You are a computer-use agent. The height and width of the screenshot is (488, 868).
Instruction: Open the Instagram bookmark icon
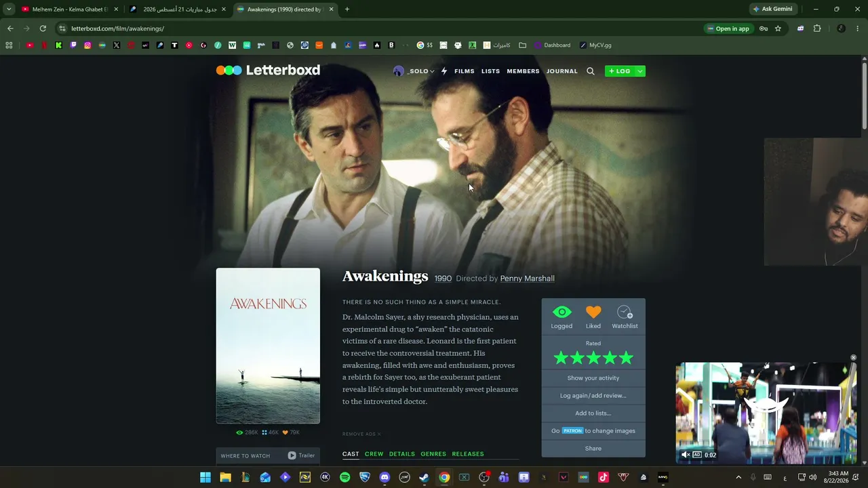click(87, 45)
